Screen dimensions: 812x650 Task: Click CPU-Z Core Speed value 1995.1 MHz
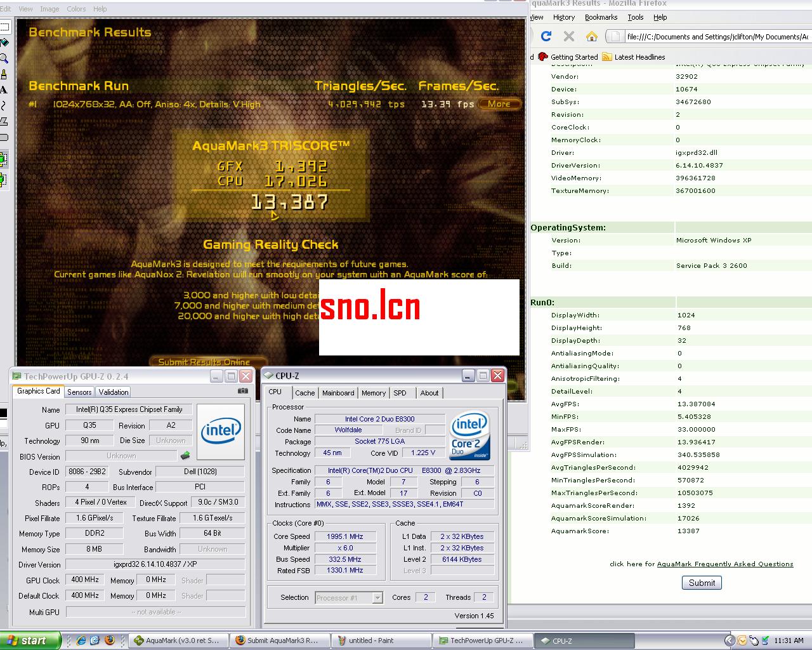pos(345,536)
